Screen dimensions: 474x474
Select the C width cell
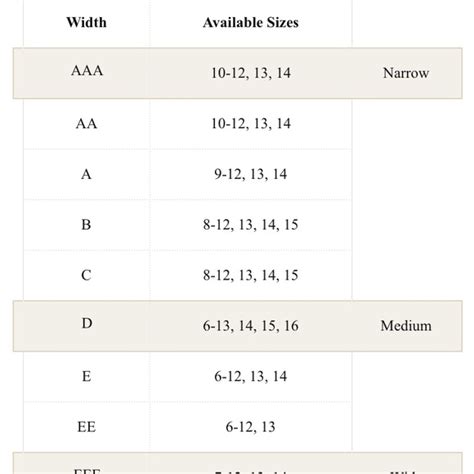(86, 275)
